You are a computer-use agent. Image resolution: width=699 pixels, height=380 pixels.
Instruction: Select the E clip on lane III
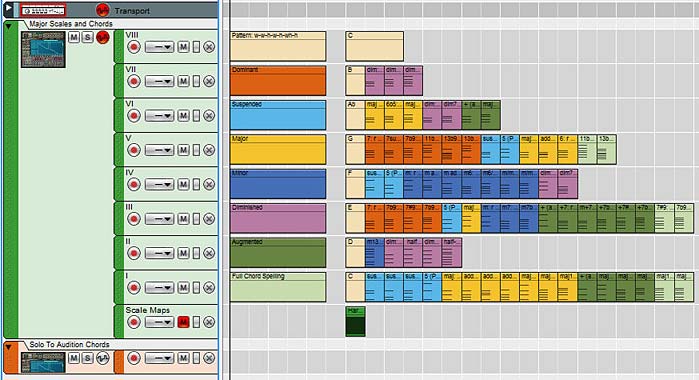(355, 218)
